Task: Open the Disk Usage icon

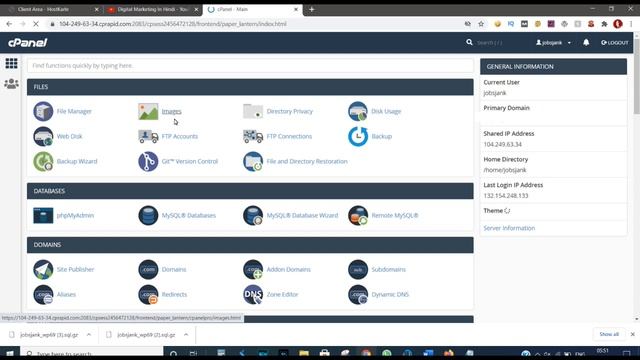Action: [358, 111]
